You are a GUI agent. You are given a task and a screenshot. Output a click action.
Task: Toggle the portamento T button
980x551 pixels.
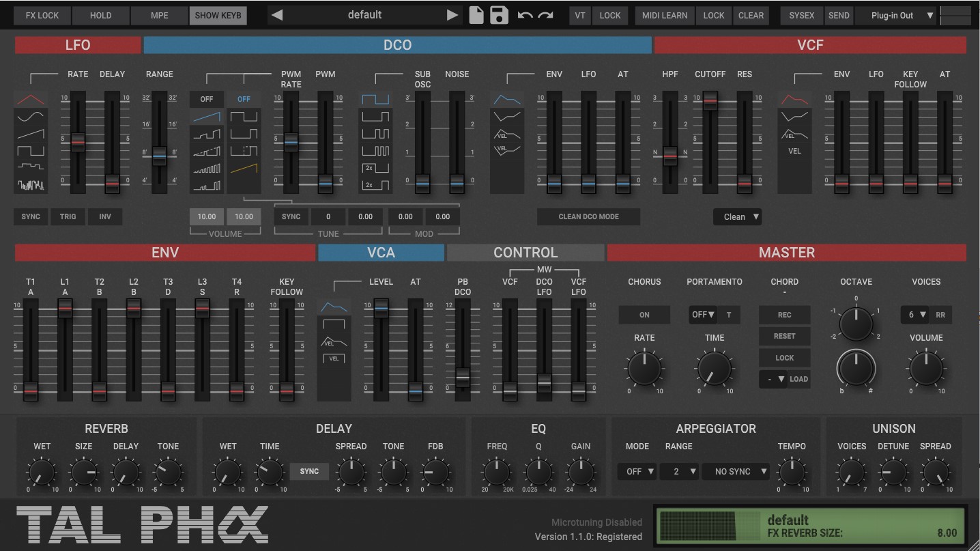click(x=729, y=315)
